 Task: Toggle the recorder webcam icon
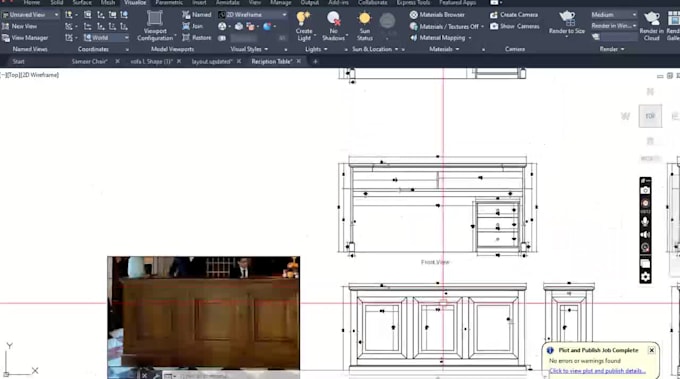tap(645, 248)
